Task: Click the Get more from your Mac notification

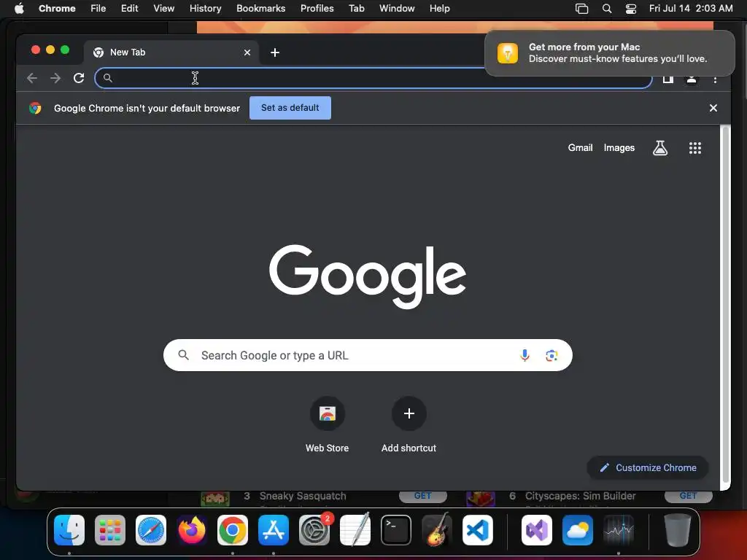Action: tap(610, 53)
